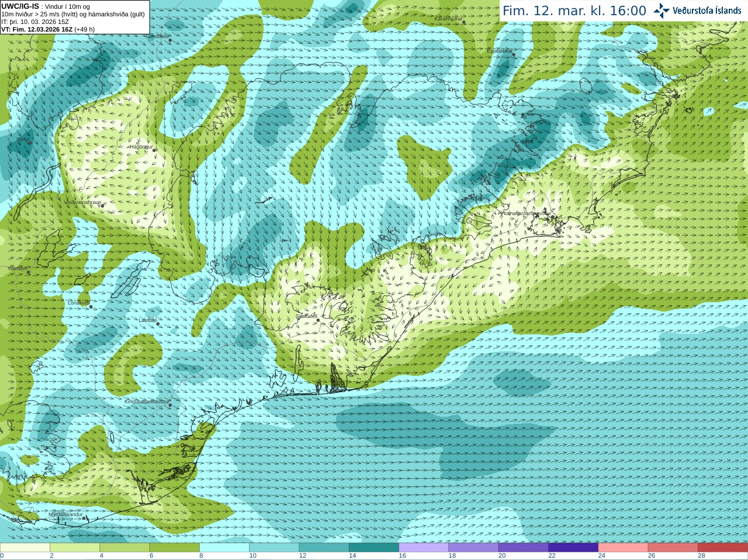Viewport: 748px width, 560px height.
Task: Pick the 8–10 m/s light cyan legend swatch
Action: tap(224, 548)
